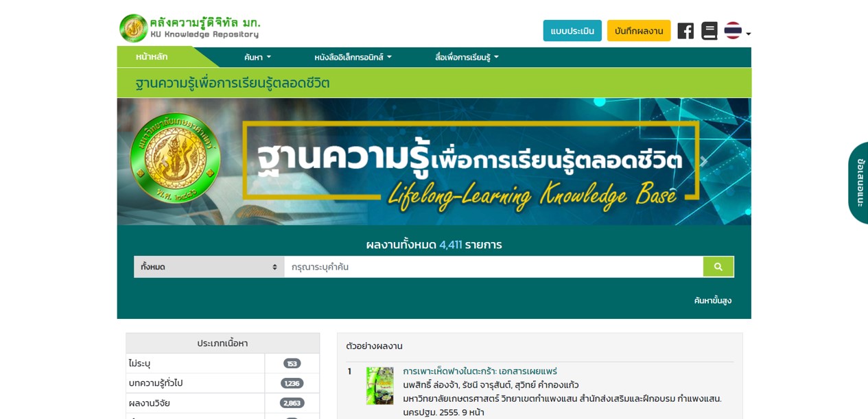868x419 pixels.
Task: Open the ทั้งหมด search category dropdown
Action: [209, 267]
